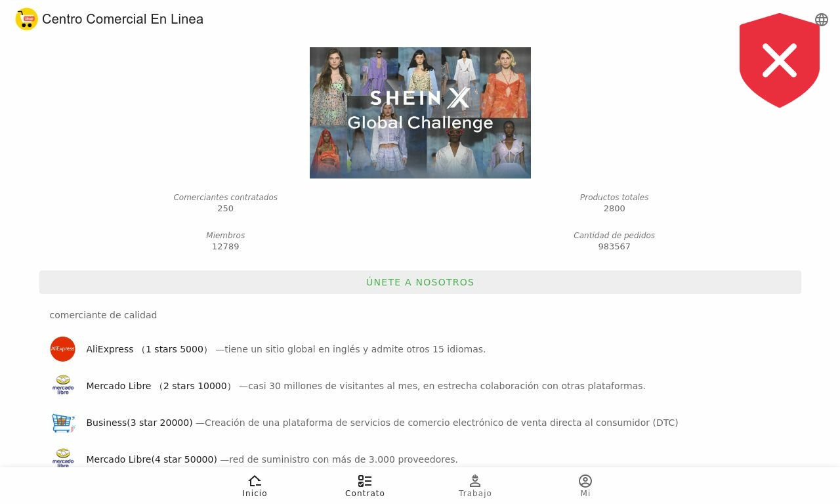Click the Cantidad de pedidos statistic
Image resolution: width=840 pixels, height=504 pixels.
pos(614,241)
